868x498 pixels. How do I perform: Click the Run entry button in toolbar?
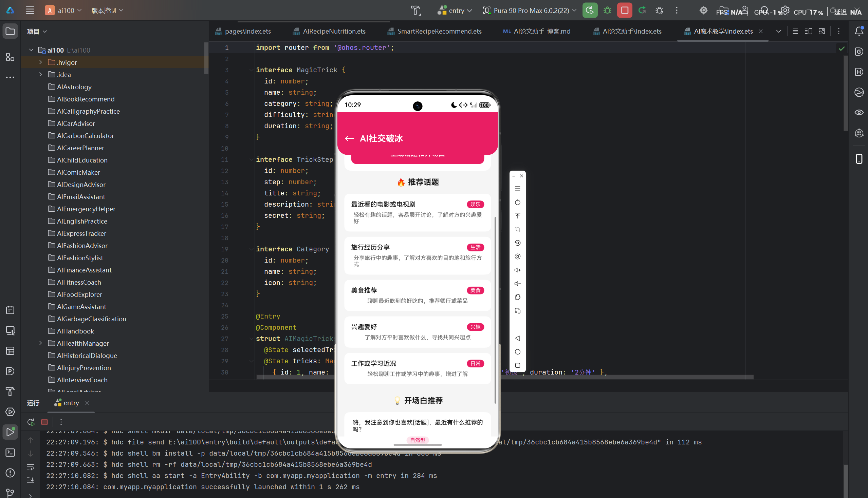590,10
